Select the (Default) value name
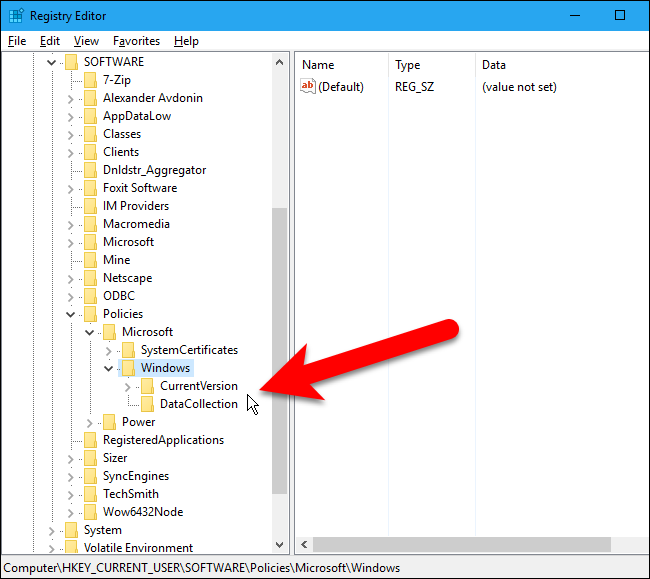 point(341,87)
